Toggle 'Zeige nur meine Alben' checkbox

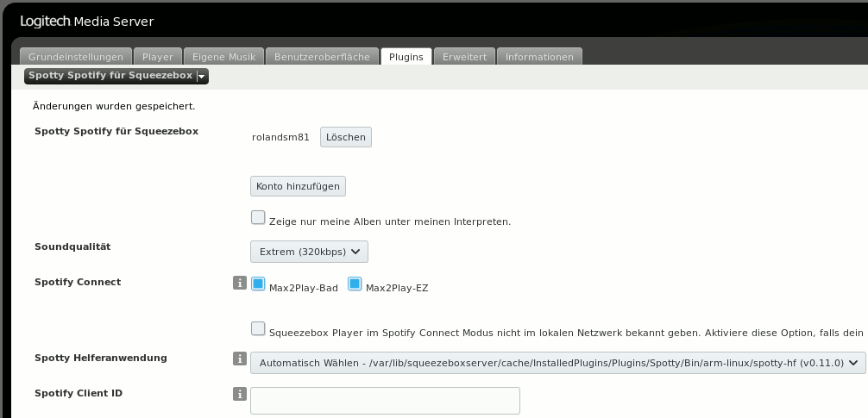click(x=258, y=217)
